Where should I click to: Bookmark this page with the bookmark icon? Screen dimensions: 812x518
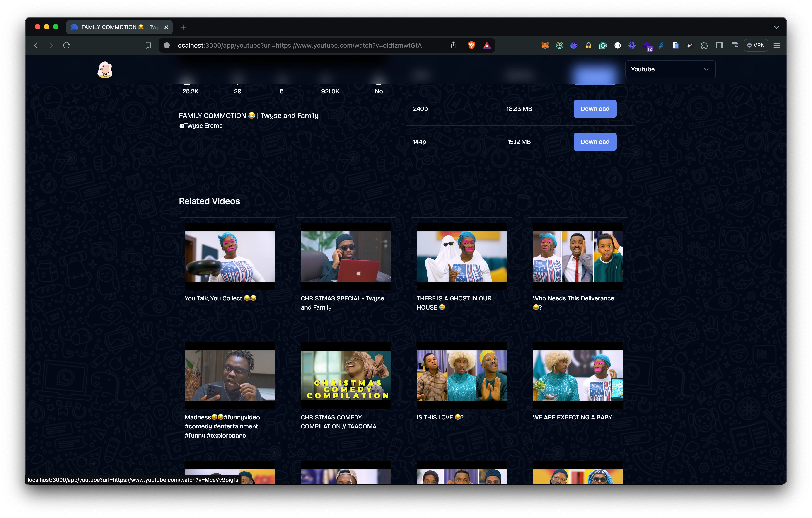point(148,46)
